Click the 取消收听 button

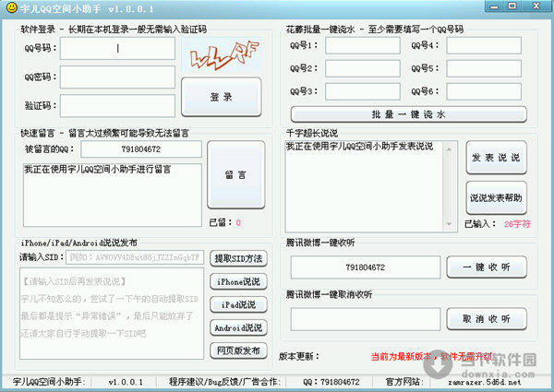point(487,319)
